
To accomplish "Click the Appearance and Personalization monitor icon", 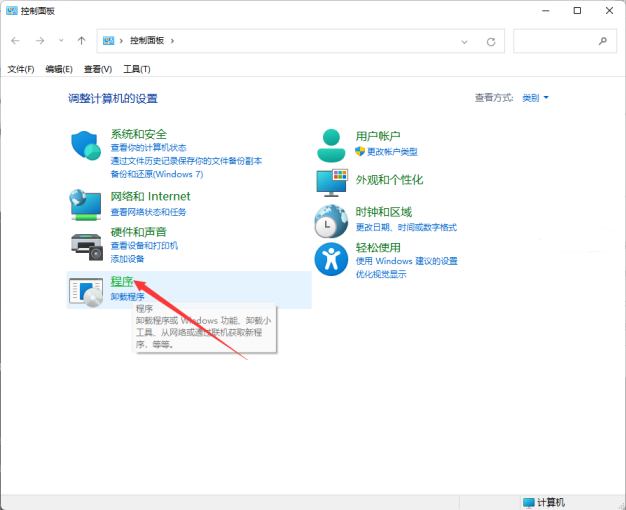I will pyautogui.click(x=331, y=181).
